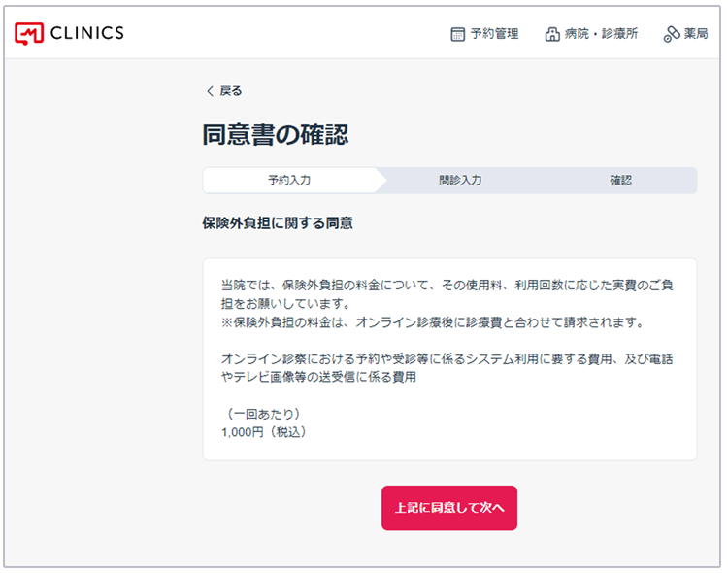This screenshot has height=573, width=728.
Task: Select the 確認 step
Action: tap(620, 181)
